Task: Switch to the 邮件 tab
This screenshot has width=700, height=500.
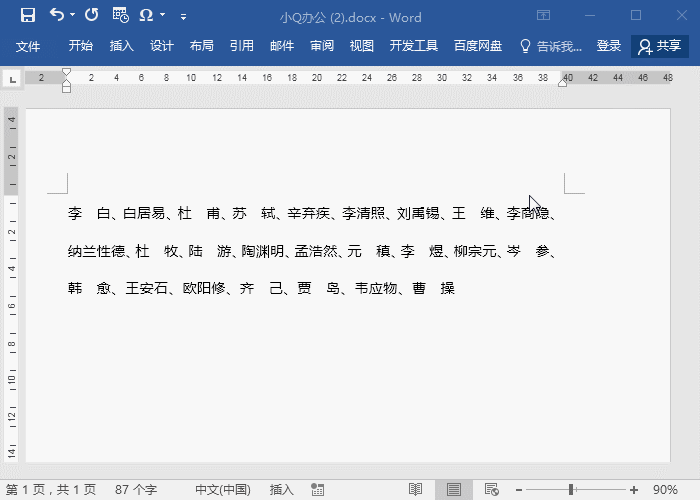Action: pyautogui.click(x=282, y=46)
